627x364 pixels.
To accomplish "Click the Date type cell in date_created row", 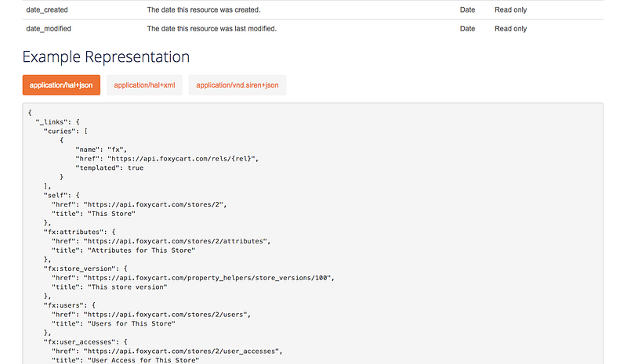I will (467, 10).
